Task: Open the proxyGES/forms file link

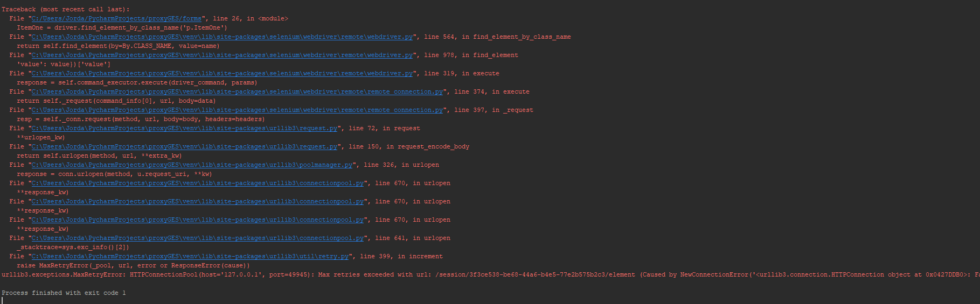Action: click(116, 18)
